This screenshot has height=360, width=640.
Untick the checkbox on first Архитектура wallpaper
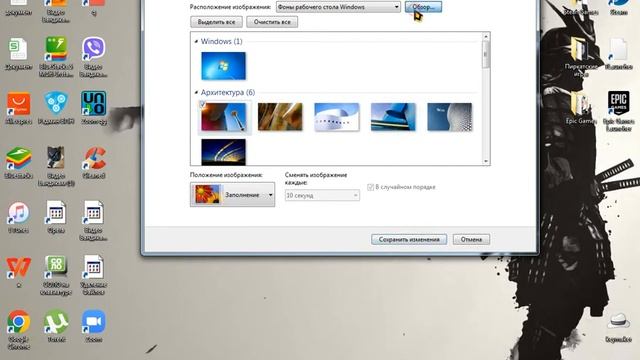click(203, 105)
